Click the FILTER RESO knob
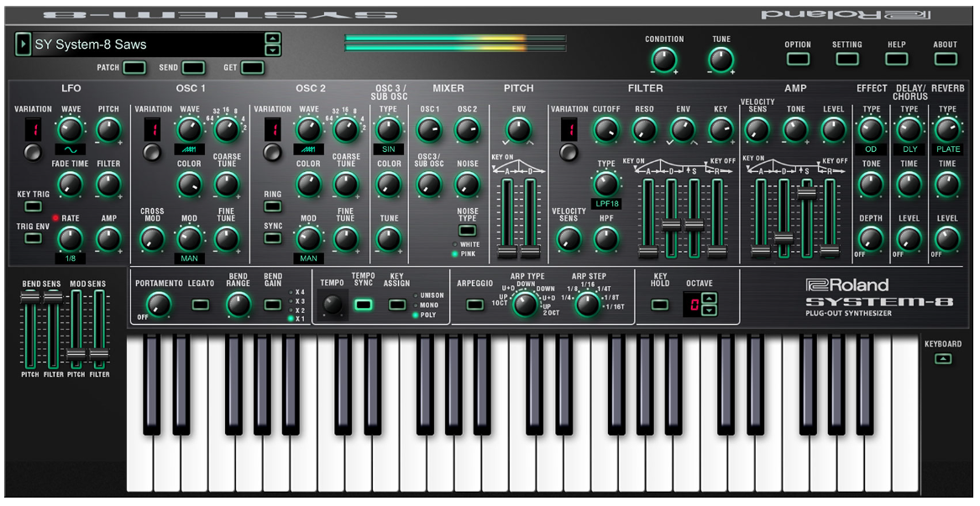Screen dimensions: 980x506 tap(644, 130)
